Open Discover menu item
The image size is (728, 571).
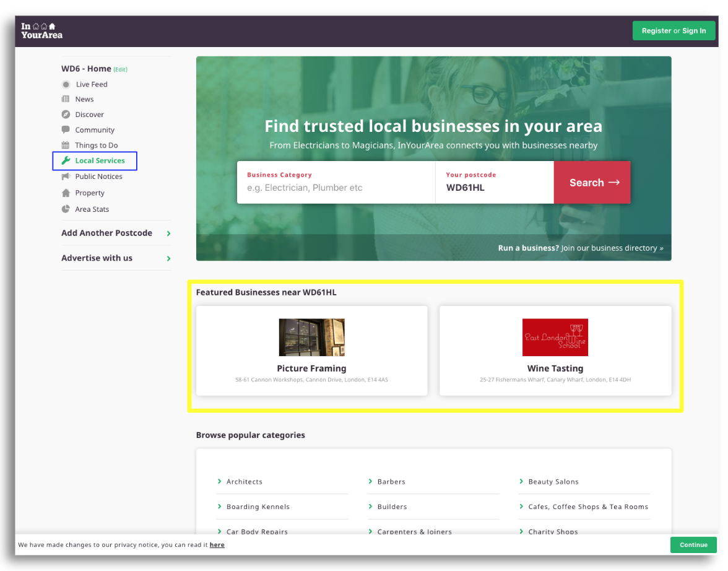tap(90, 115)
